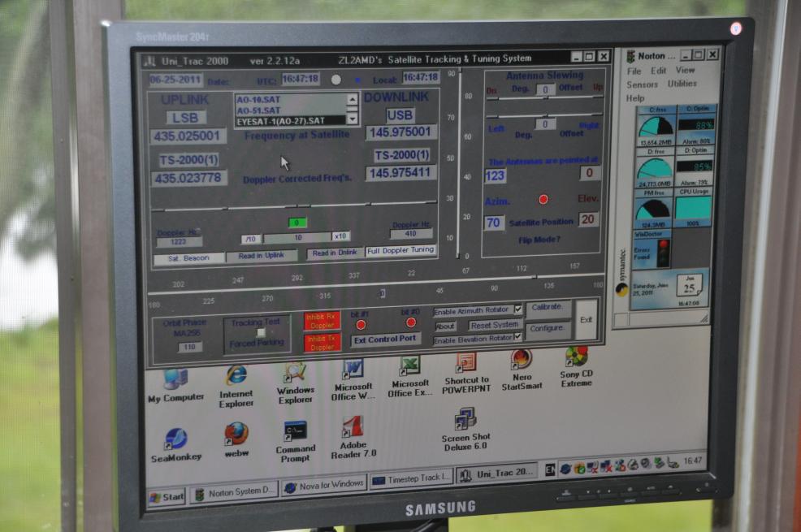
Task: Click the 16:47 system tray clock
Action: point(692,461)
